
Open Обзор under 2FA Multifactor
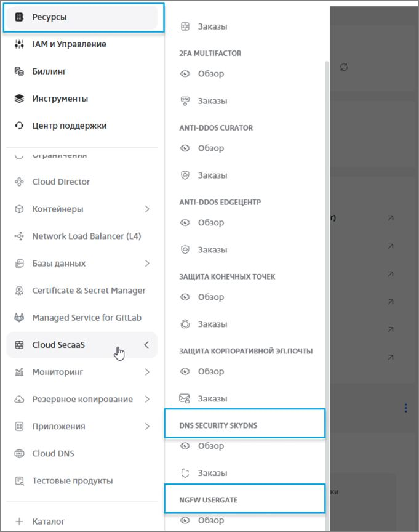click(x=210, y=74)
